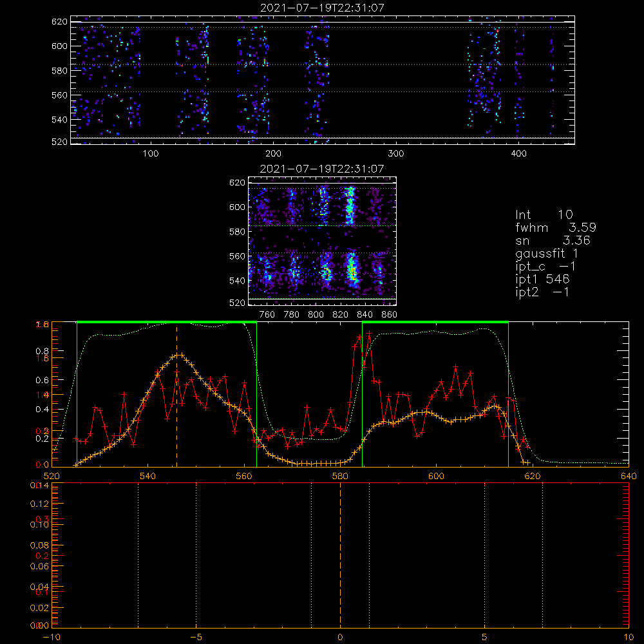Click the x-axis label 100 in top panel

(x=151, y=154)
